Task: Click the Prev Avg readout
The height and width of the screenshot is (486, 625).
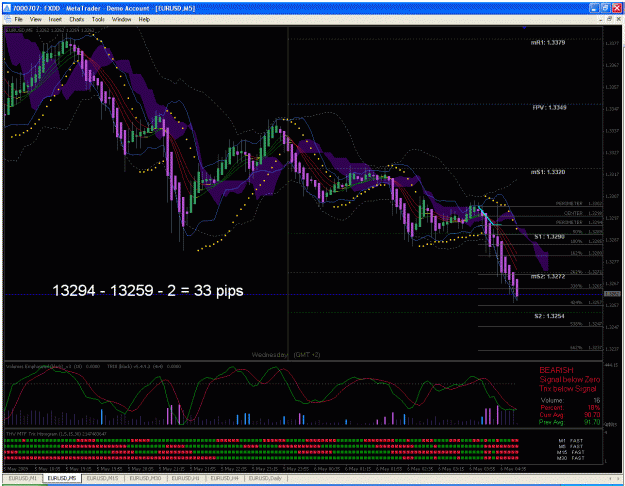Action: 570,422
